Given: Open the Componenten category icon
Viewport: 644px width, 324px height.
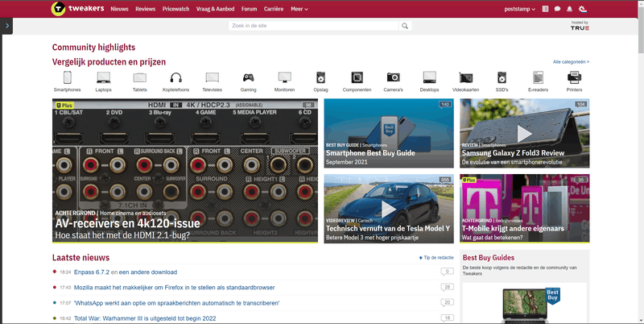Looking at the screenshot, I should pos(357,77).
